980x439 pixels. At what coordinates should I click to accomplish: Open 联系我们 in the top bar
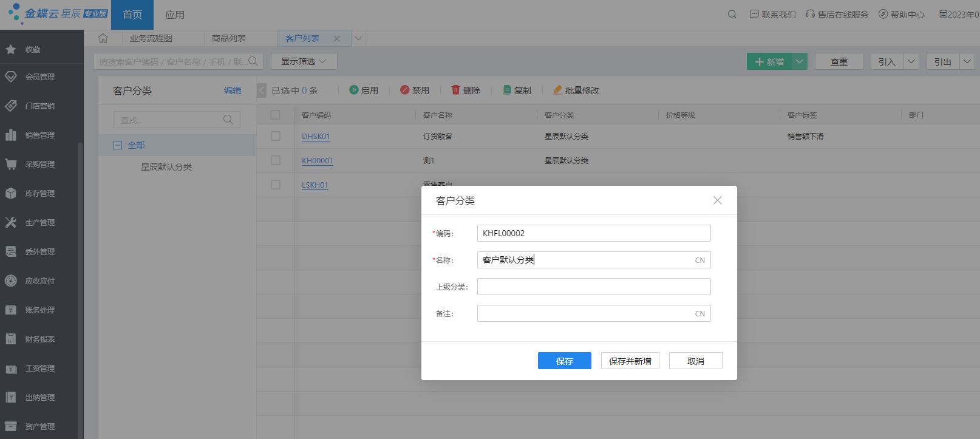pos(773,14)
